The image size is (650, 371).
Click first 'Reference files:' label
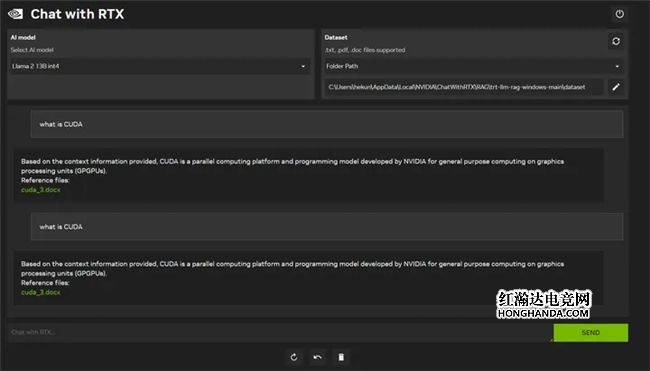[45, 180]
